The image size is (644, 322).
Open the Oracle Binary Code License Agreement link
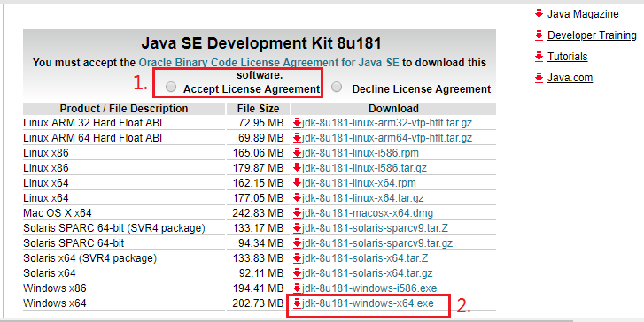[268, 63]
